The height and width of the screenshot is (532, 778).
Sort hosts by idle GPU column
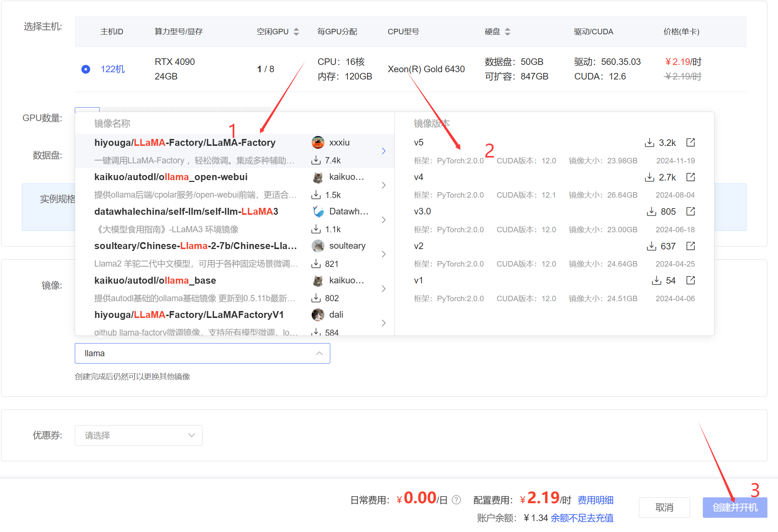pyautogui.click(x=296, y=32)
